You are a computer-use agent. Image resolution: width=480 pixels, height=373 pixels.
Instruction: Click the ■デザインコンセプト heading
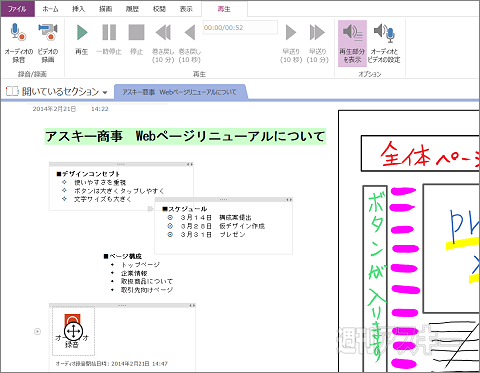click(x=88, y=174)
